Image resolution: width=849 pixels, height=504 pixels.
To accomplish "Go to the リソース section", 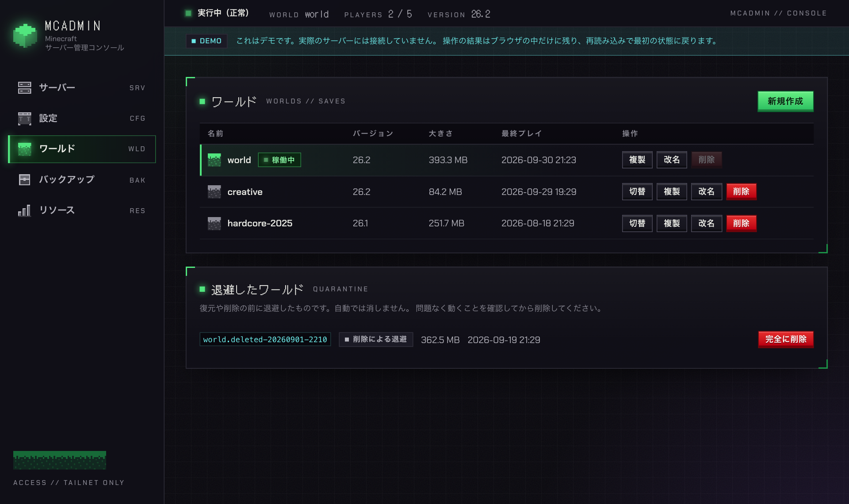I will (82, 210).
